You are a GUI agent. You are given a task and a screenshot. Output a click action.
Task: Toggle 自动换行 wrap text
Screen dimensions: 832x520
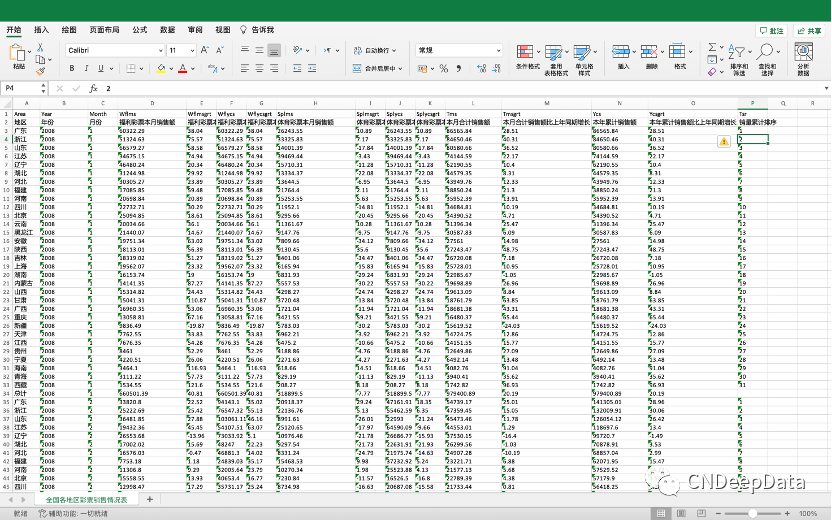(375, 50)
